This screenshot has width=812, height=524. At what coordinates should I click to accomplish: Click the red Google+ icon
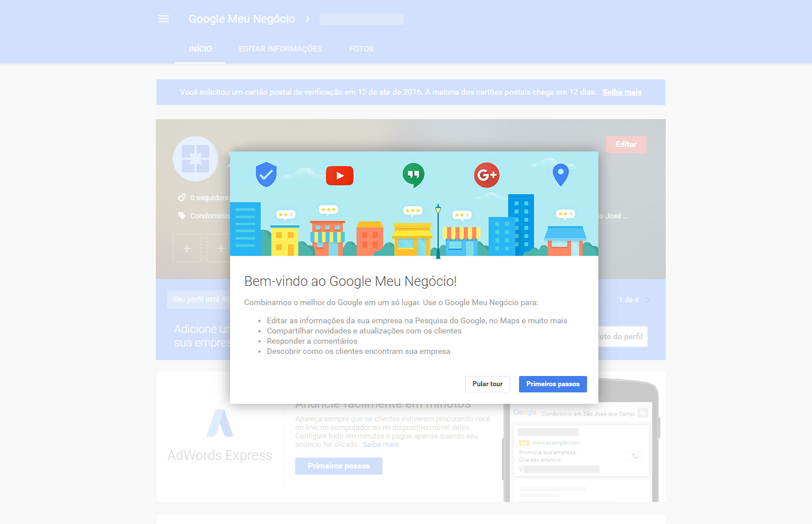tap(486, 175)
